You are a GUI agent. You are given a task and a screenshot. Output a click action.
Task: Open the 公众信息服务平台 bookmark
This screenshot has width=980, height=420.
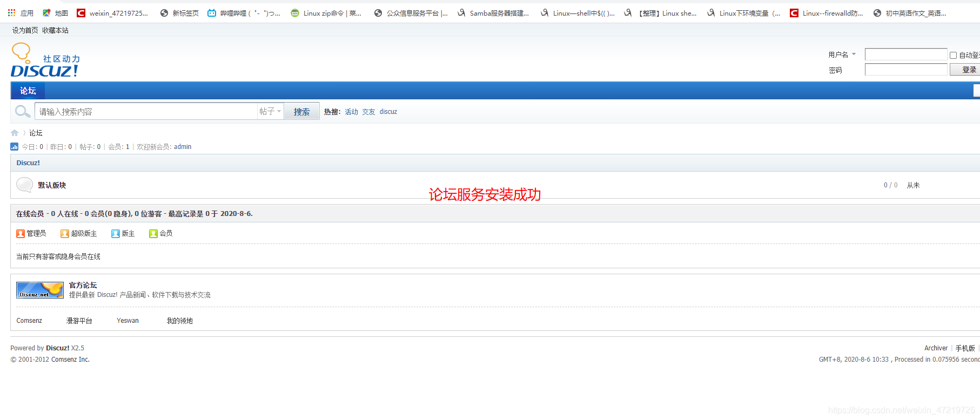[x=411, y=13]
